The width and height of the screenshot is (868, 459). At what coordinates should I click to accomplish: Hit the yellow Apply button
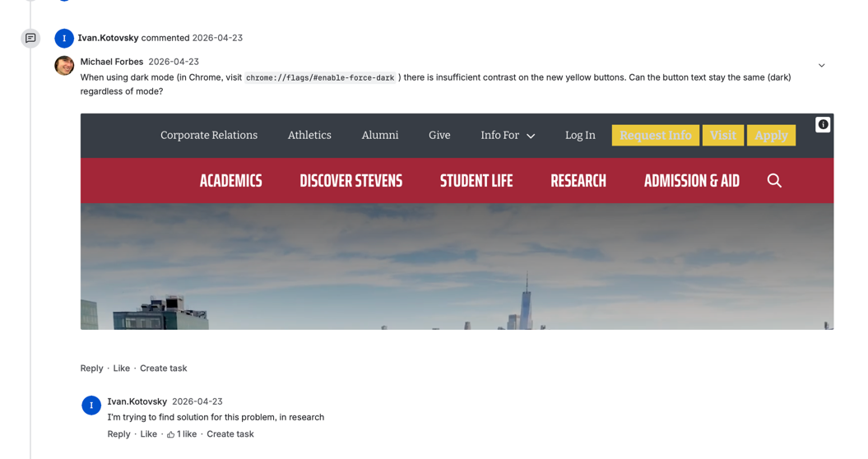point(771,136)
